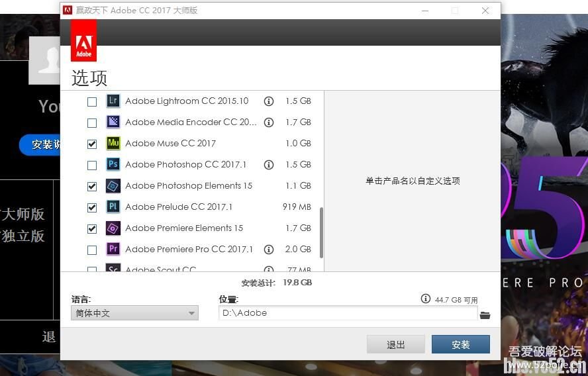The width and height of the screenshot is (588, 376).
Task: Click the install path field D:\Adobe
Action: click(348, 312)
